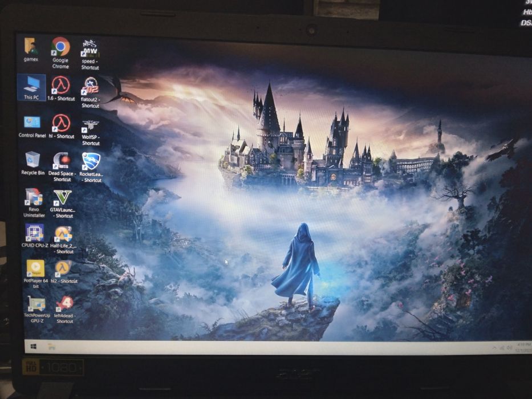This screenshot has height=399, width=532.
Task: Launch the Half-Life_2 shortcut icon
Action: pos(63,239)
